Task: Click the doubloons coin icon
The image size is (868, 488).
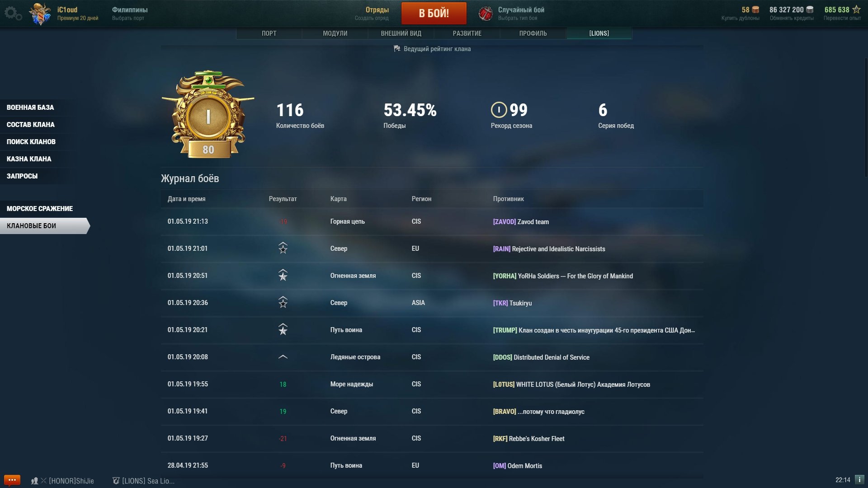Action: [x=755, y=9]
